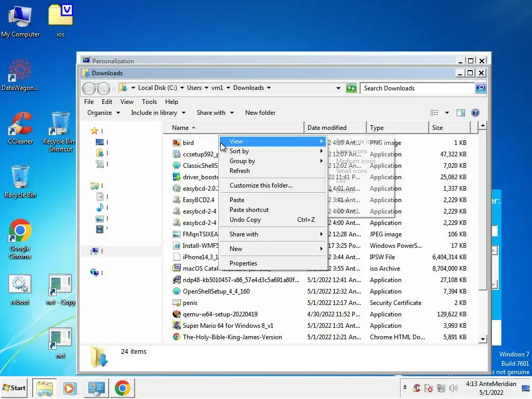532x399 pixels.
Task: Expand arrow after Users in address bar
Action: pyautogui.click(x=206, y=88)
